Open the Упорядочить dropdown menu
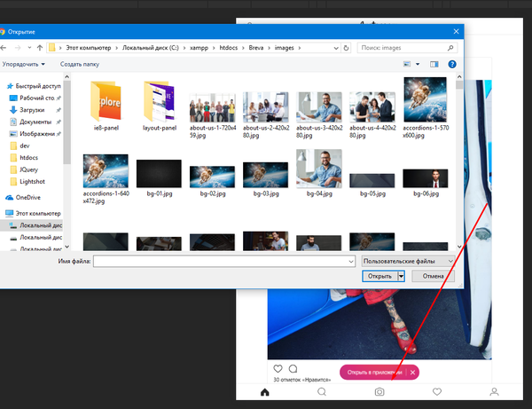The width and height of the screenshot is (532, 409). (x=23, y=64)
